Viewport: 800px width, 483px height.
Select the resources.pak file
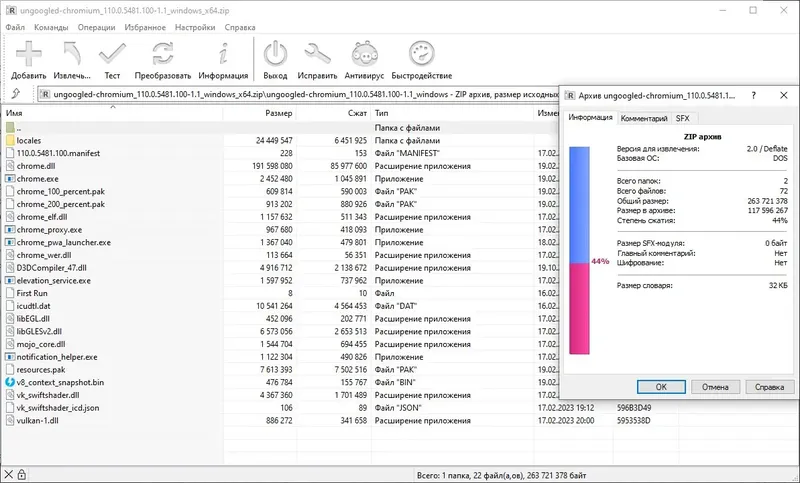[41, 370]
